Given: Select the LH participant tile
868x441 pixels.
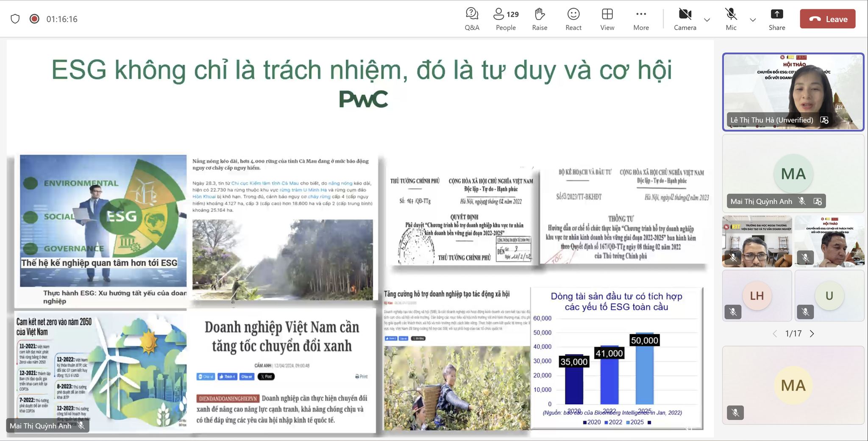Looking at the screenshot, I should [757, 295].
